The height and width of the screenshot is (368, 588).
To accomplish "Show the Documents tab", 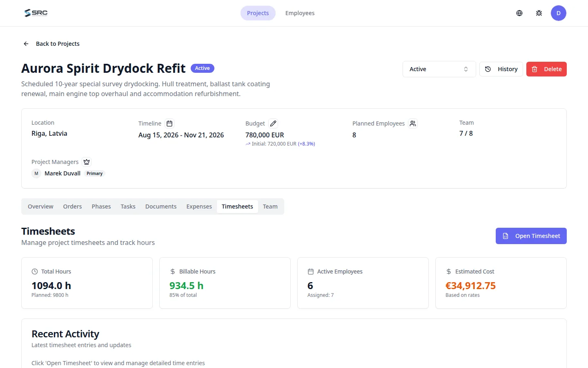I will pos(161,206).
